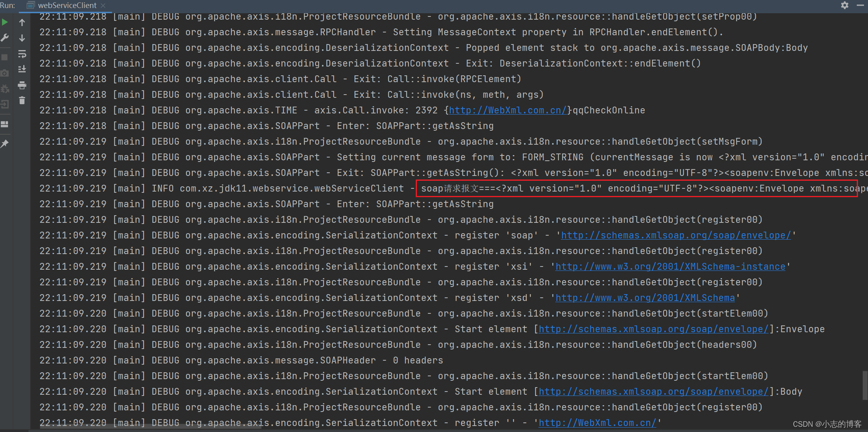Click the '0 headers' SOAPHeader log line
Image resolution: width=868 pixels, height=432 pixels.
click(x=241, y=360)
